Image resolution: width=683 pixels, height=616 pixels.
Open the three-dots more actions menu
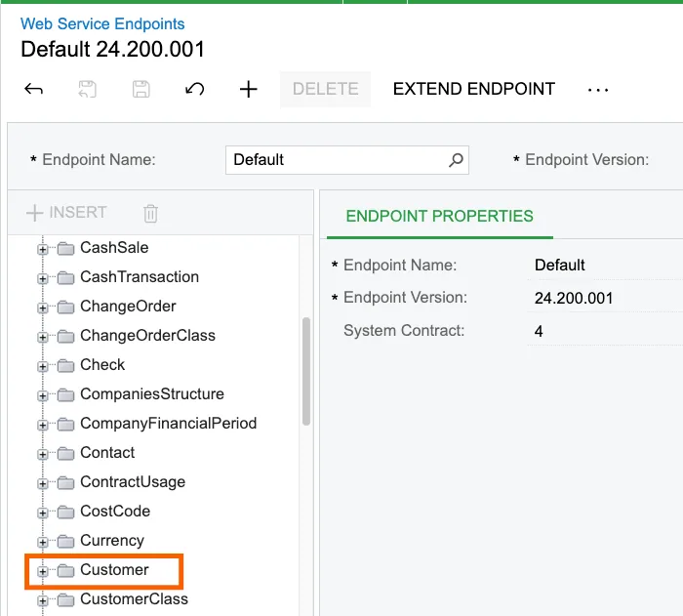pos(597,90)
